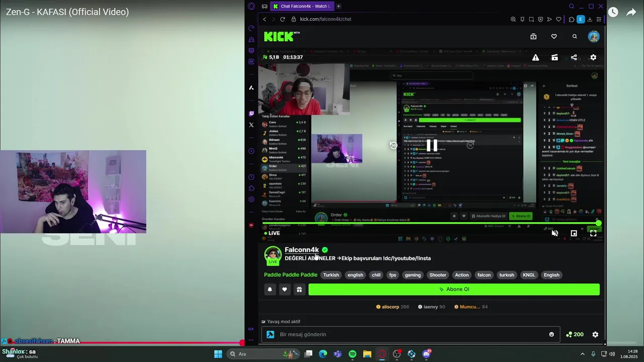Open Kick user profile avatar
Image resolution: width=644 pixels, height=362 pixels.
click(594, 36)
